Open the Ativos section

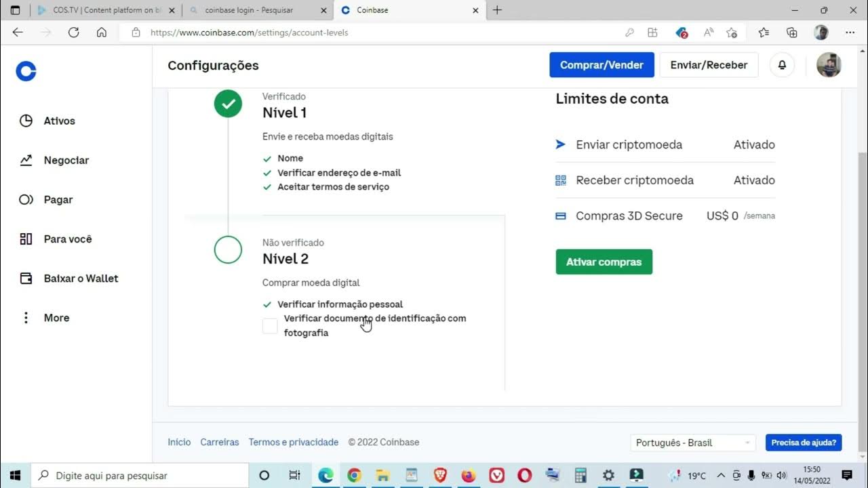click(x=47, y=121)
